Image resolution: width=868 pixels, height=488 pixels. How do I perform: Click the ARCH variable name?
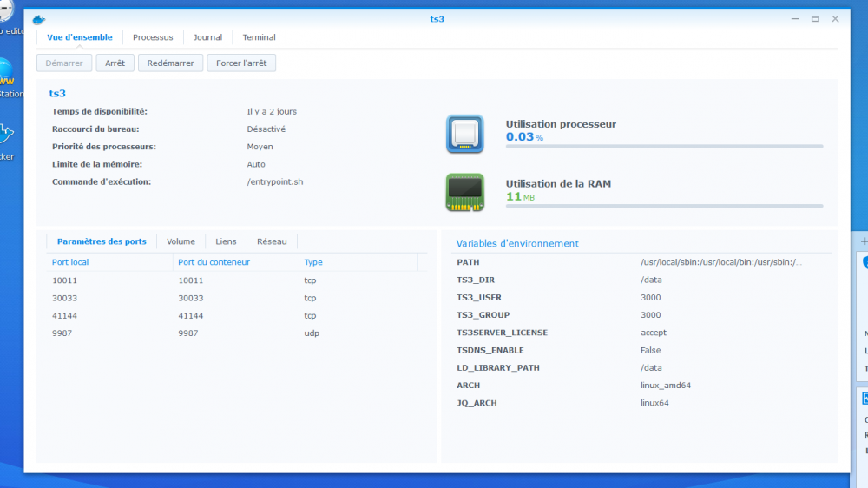tap(469, 386)
